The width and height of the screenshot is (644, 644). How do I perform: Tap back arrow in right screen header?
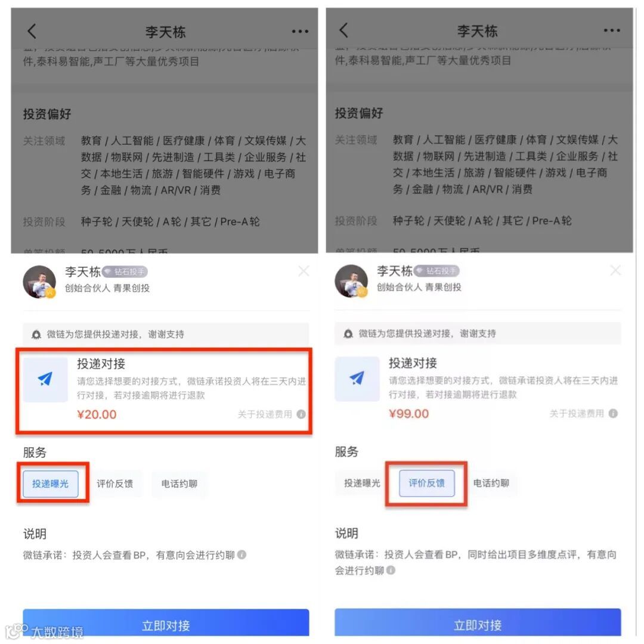click(x=344, y=30)
